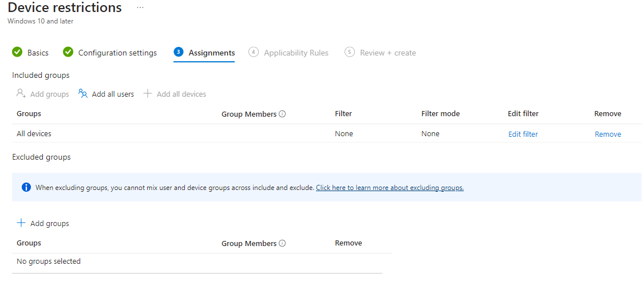Click the Filter value None for All devices

(344, 133)
